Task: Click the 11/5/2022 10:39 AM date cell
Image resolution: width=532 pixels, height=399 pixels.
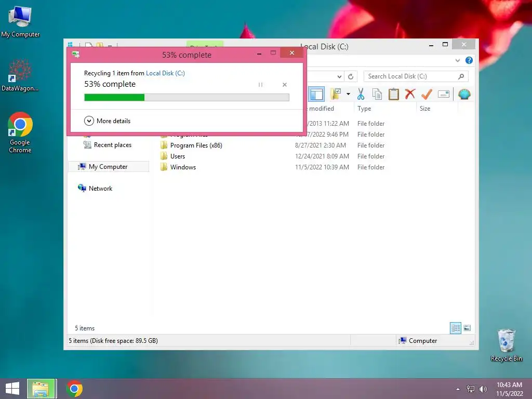Action: click(x=322, y=167)
